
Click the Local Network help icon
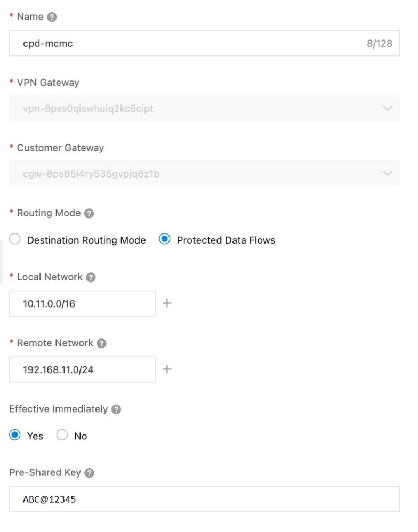[x=91, y=277]
